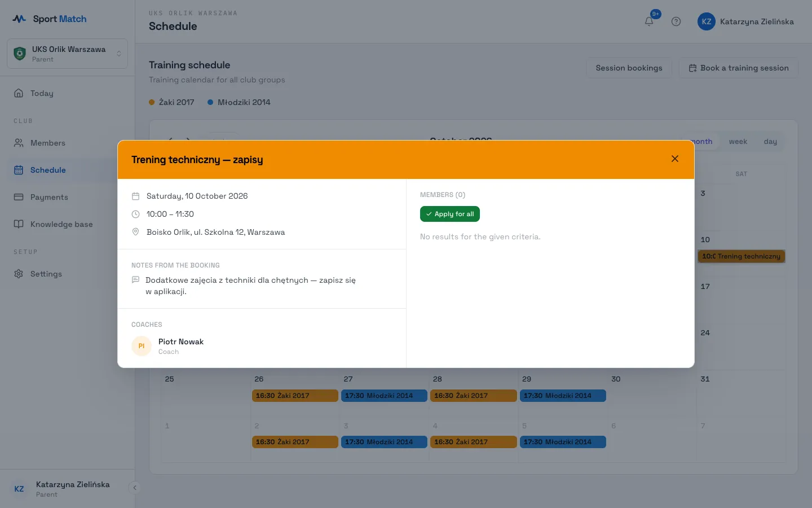Click the Sport Match logo

coord(50,19)
